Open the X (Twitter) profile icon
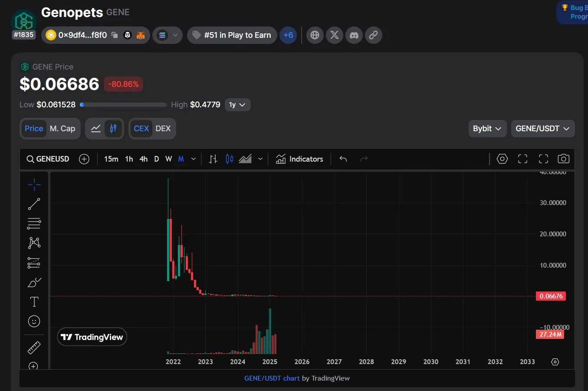Image resolution: width=588 pixels, height=391 pixels. click(x=335, y=35)
